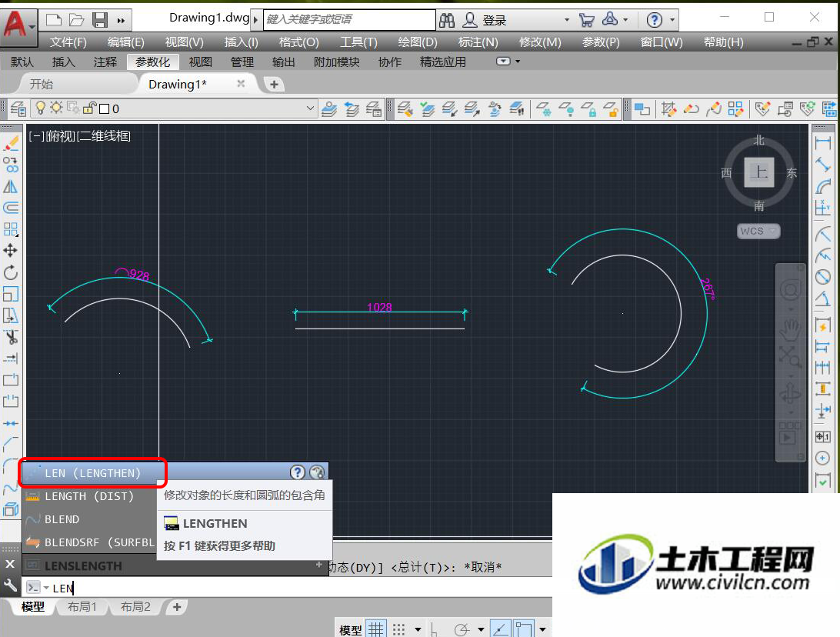This screenshot has height=637, width=840.
Task: Select the Diameter dimension tool in right toolbar
Action: pos(823,277)
